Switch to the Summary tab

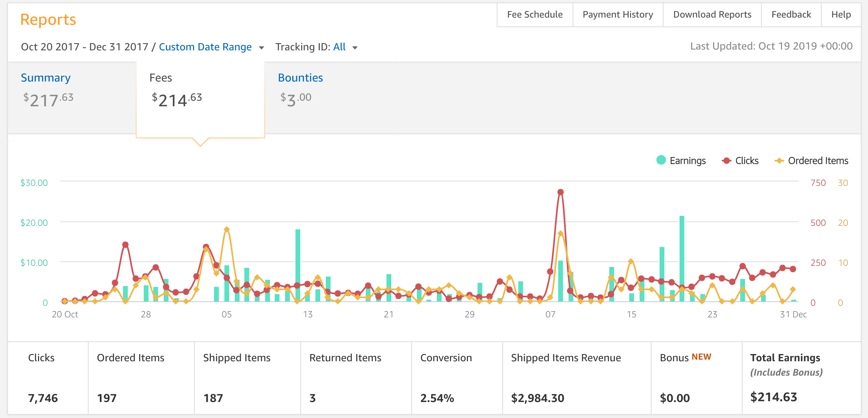[46, 78]
